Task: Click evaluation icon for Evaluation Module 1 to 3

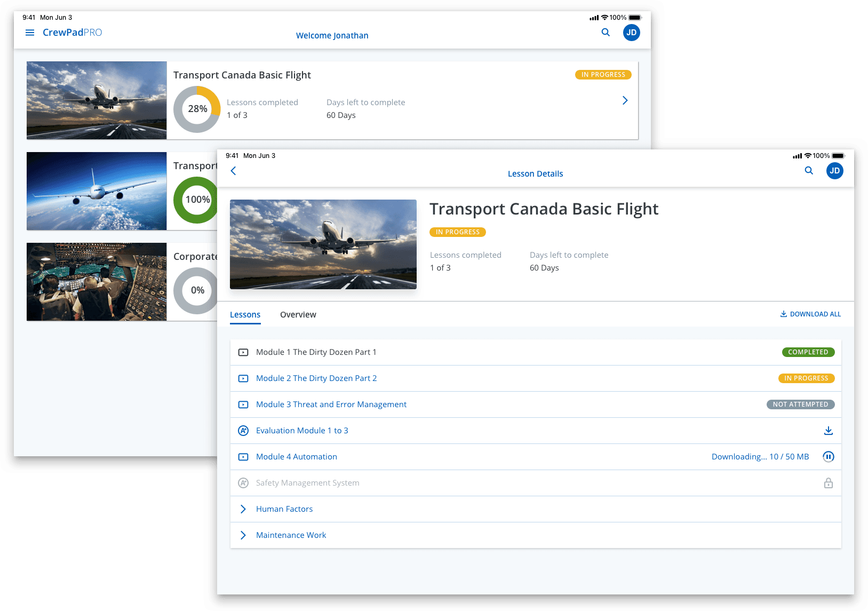Action: click(x=243, y=431)
